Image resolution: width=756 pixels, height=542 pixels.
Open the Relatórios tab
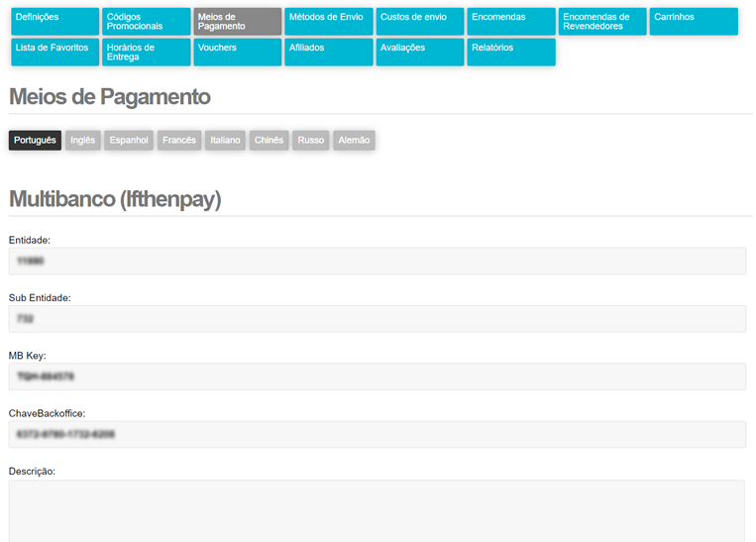tap(511, 53)
